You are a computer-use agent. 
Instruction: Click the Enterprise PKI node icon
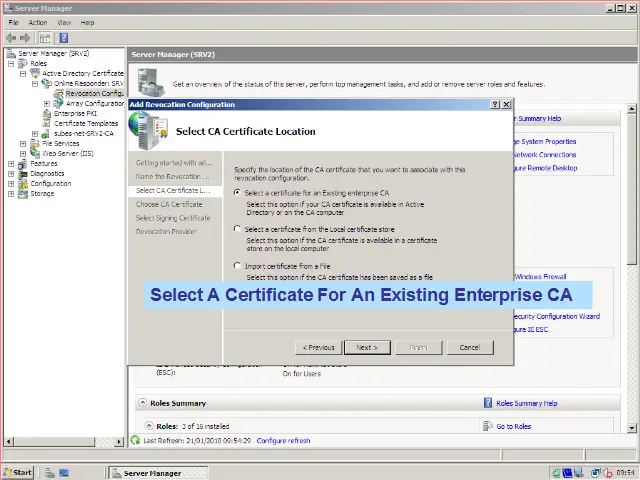coord(47,113)
